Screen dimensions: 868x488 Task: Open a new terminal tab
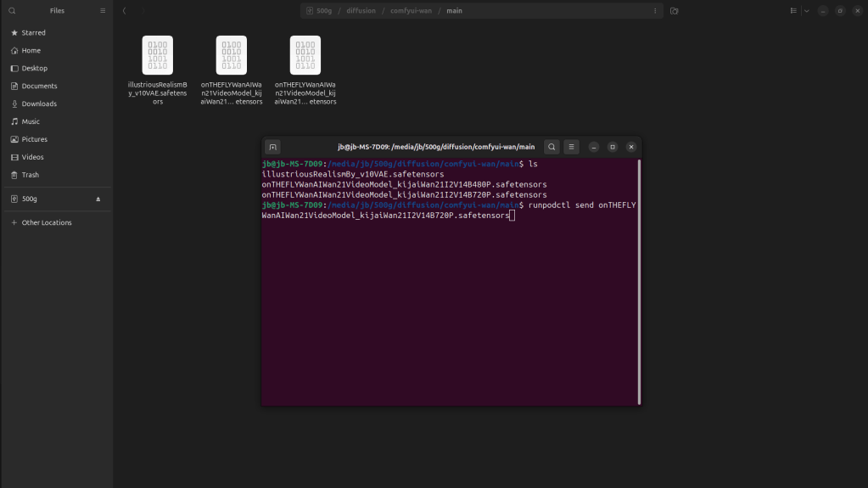pos(272,147)
